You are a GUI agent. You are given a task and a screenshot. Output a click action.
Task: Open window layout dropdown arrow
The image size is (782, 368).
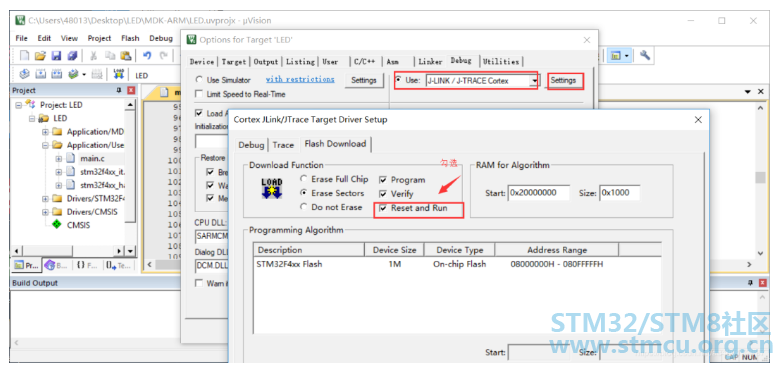tap(626, 55)
